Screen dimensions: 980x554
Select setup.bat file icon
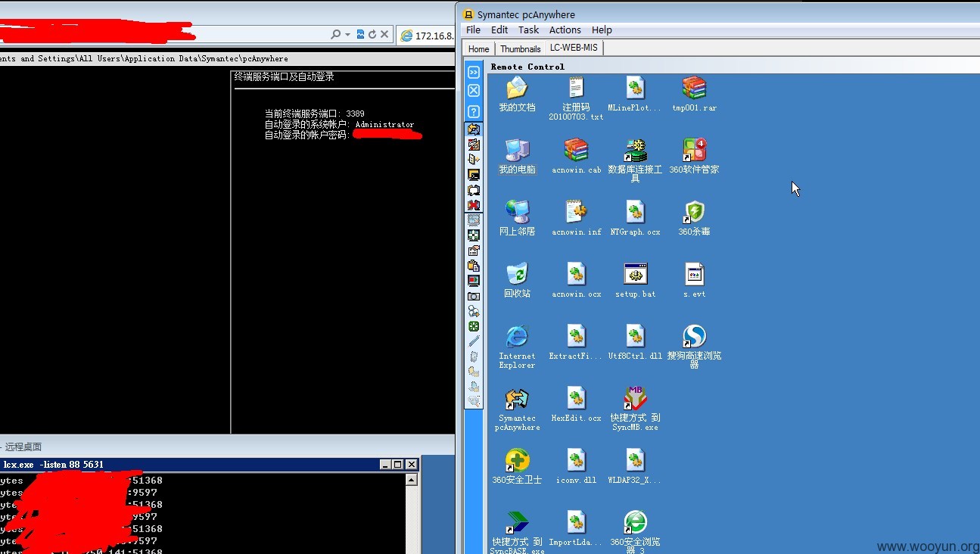tap(635, 274)
